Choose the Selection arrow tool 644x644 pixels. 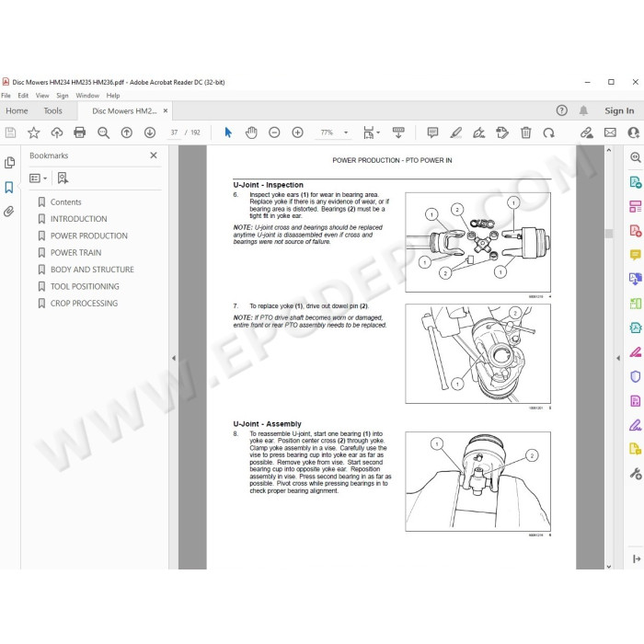(x=228, y=132)
